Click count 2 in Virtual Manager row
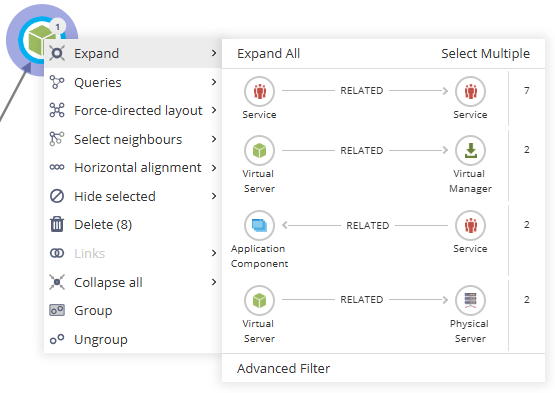The width and height of the screenshot is (555, 393). pyautogui.click(x=527, y=150)
